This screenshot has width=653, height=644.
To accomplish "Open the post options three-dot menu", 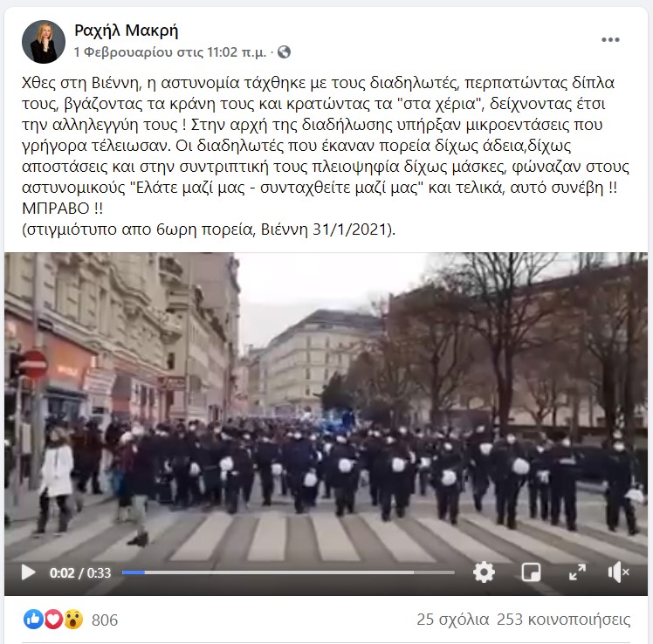I will (610, 39).
